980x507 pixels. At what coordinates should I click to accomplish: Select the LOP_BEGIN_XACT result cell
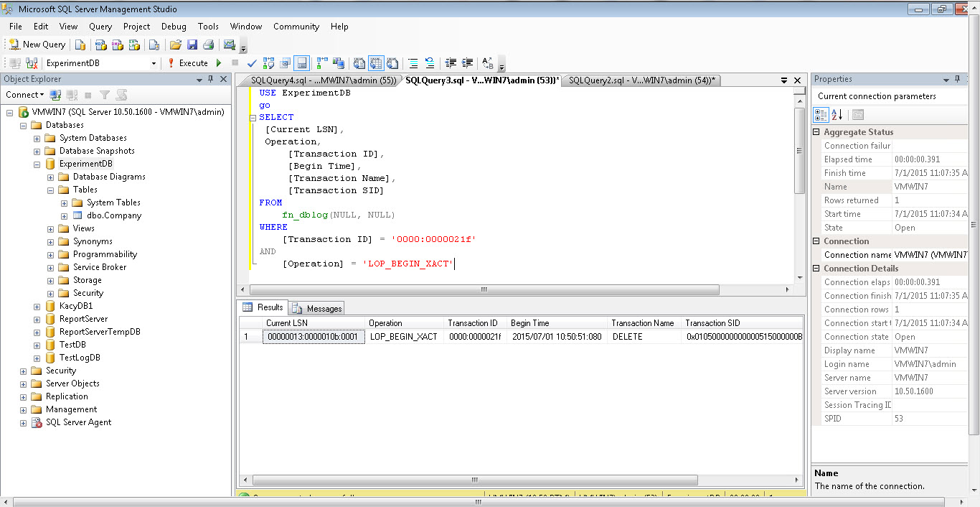tap(404, 336)
